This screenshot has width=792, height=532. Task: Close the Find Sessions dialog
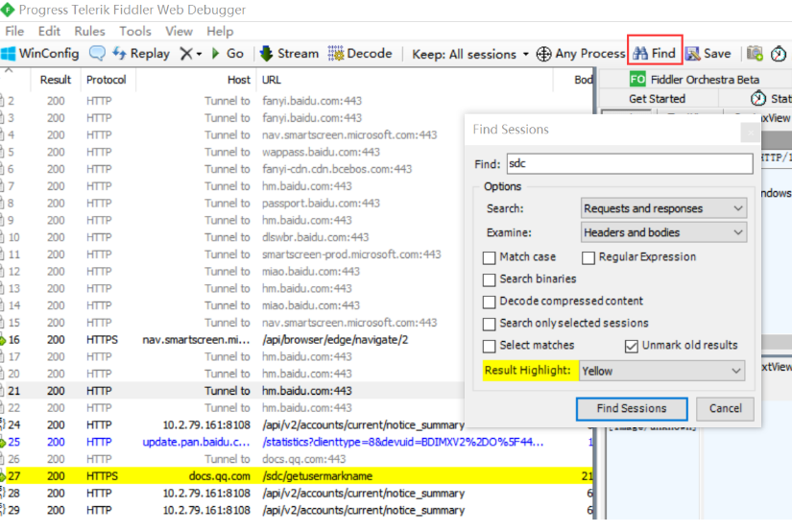coord(750,133)
